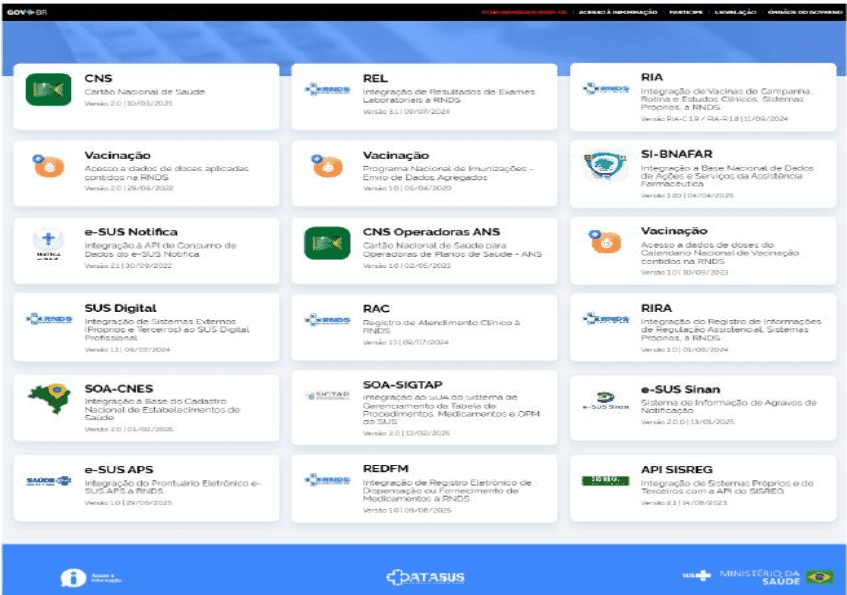Click the vaccine icon for Dados Agregados card

coord(327,165)
